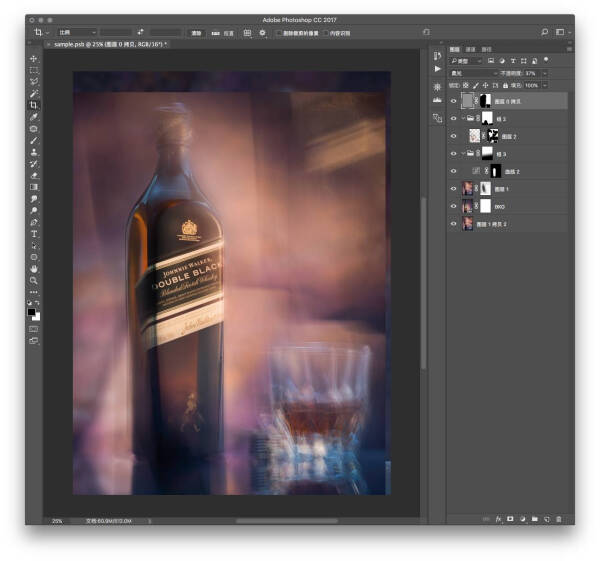Image resolution: width=600 pixels, height=561 pixels.
Task: Select the Brush tool
Action: 34,140
